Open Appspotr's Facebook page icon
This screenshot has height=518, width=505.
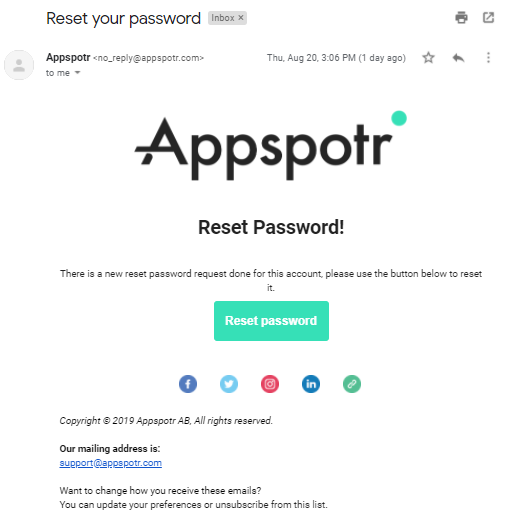[188, 384]
